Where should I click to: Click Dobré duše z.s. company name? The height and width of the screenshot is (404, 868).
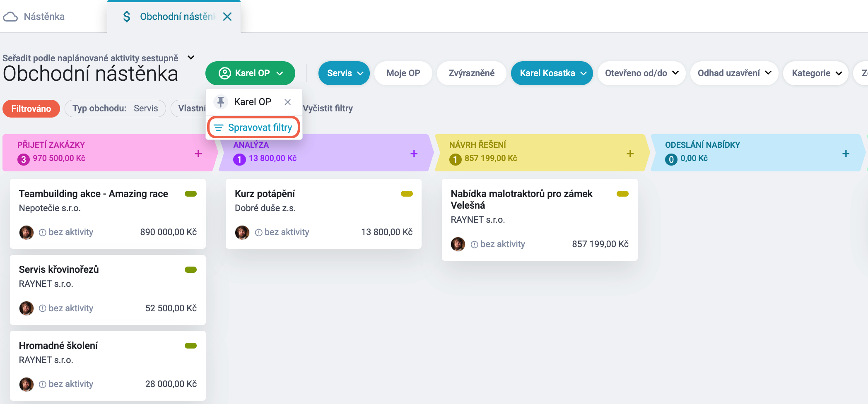click(265, 208)
